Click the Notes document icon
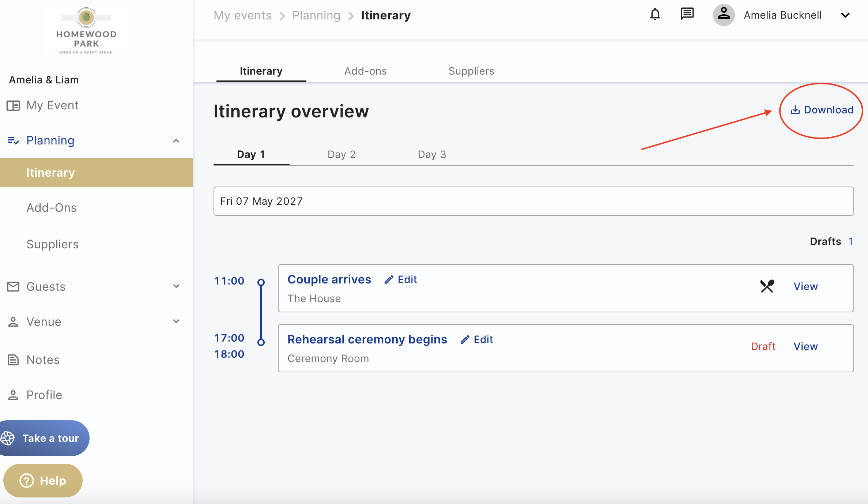Screen dimensions: 868x504 pyautogui.click(x=13, y=360)
